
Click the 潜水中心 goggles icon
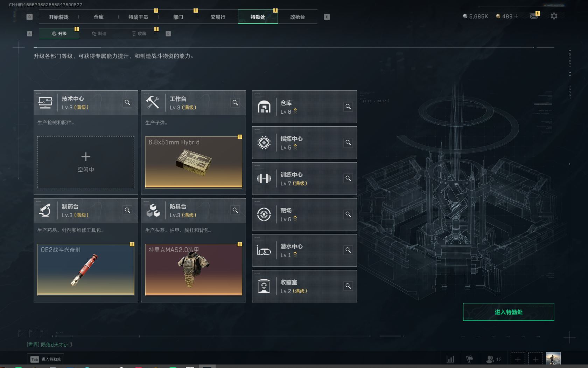[x=264, y=250]
